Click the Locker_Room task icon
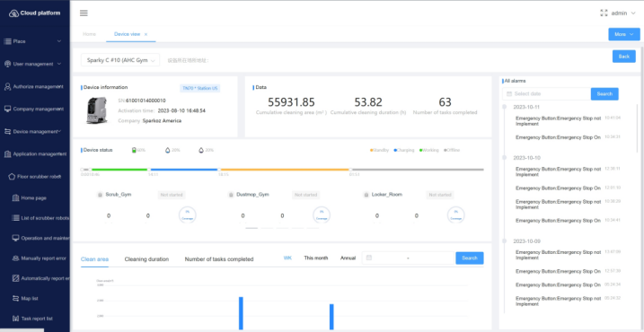Image resolution: width=644 pixels, height=332 pixels. 366,195
